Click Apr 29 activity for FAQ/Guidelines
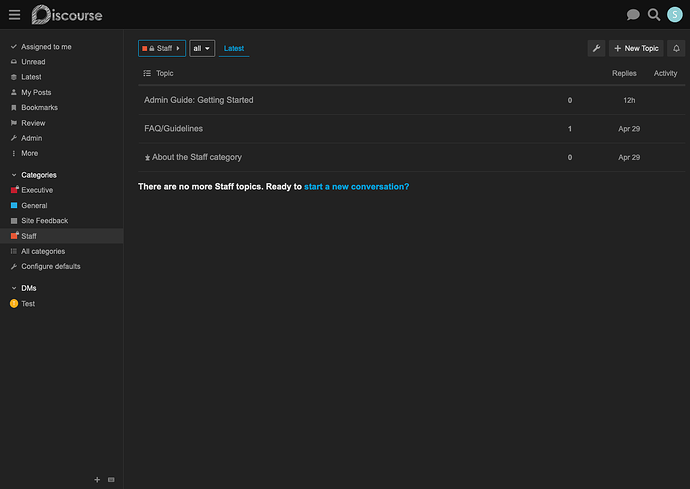The height and width of the screenshot is (489, 690). 629,129
